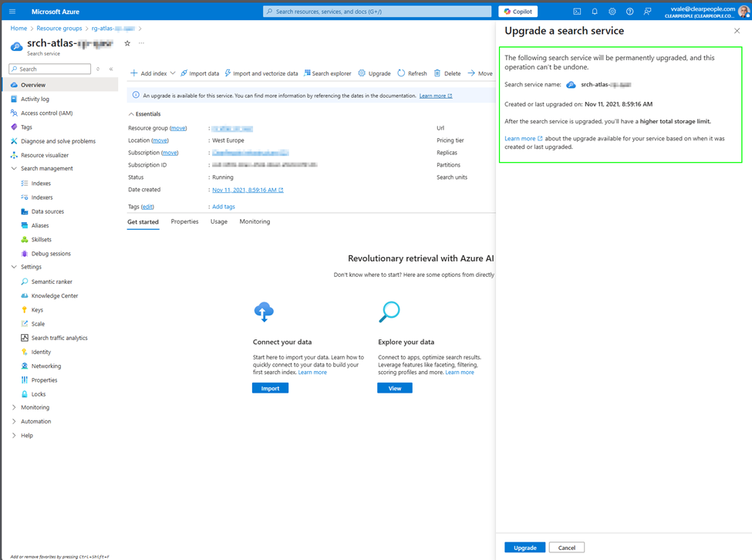Image resolution: width=752 pixels, height=560 pixels.
Task: Click the Upgrade toolbar command
Action: click(x=375, y=73)
